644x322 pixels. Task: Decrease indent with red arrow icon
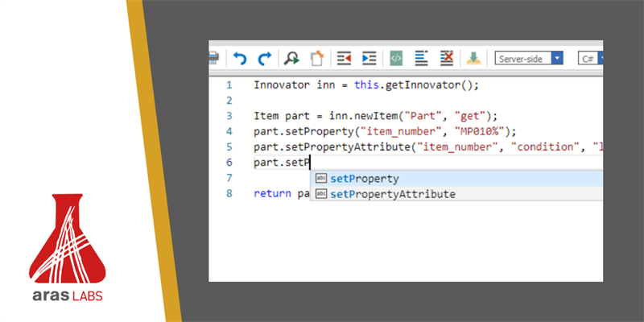[344, 58]
